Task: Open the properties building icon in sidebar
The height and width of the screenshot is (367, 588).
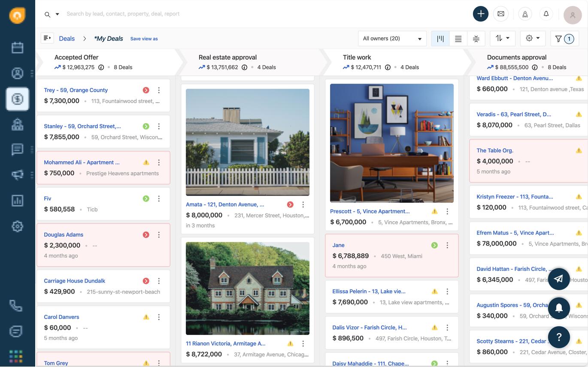Action: [x=17, y=124]
